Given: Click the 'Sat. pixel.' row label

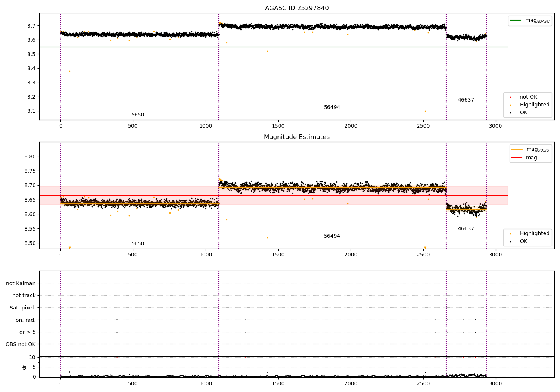Looking at the screenshot, I should [x=23, y=308].
